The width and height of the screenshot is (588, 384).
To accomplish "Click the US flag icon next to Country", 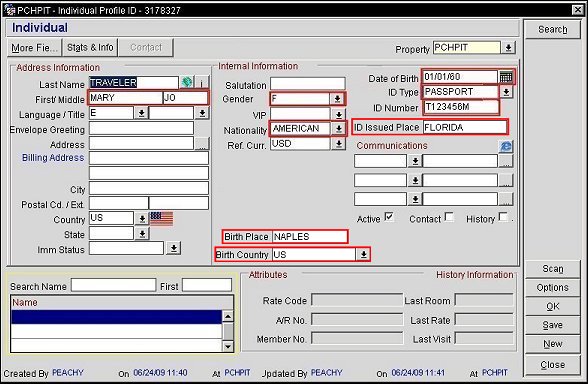I will (161, 218).
